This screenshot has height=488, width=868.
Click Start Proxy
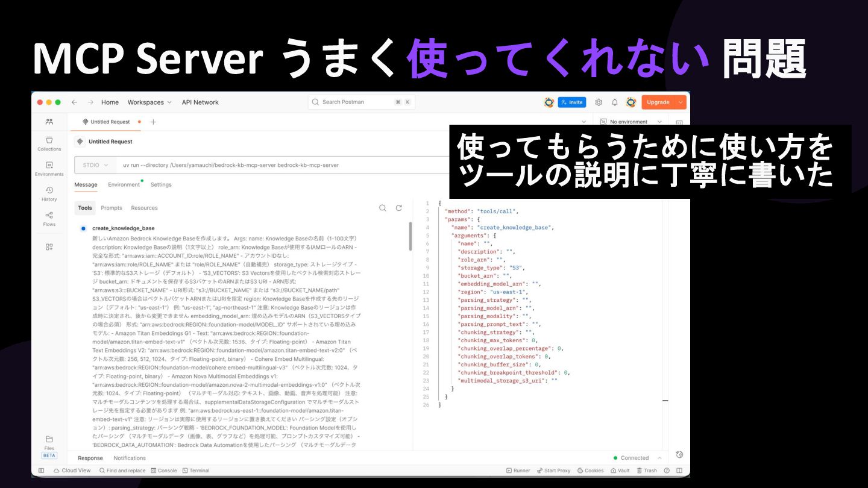[553, 471]
